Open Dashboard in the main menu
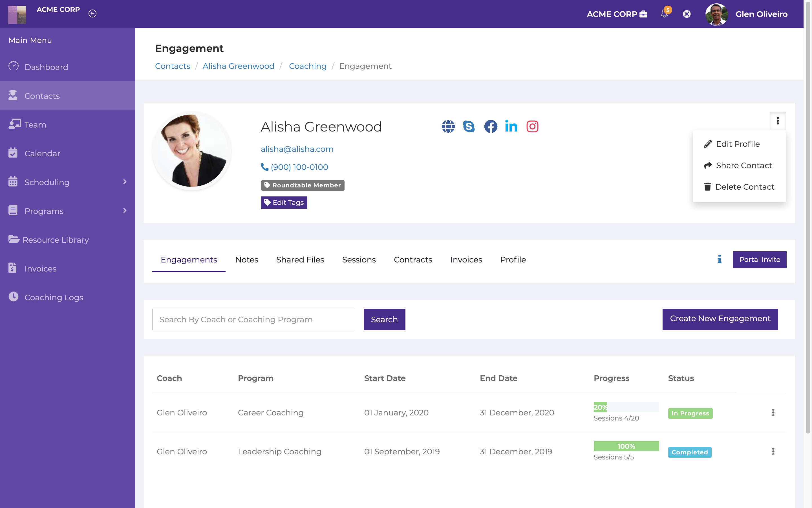 click(x=67, y=67)
